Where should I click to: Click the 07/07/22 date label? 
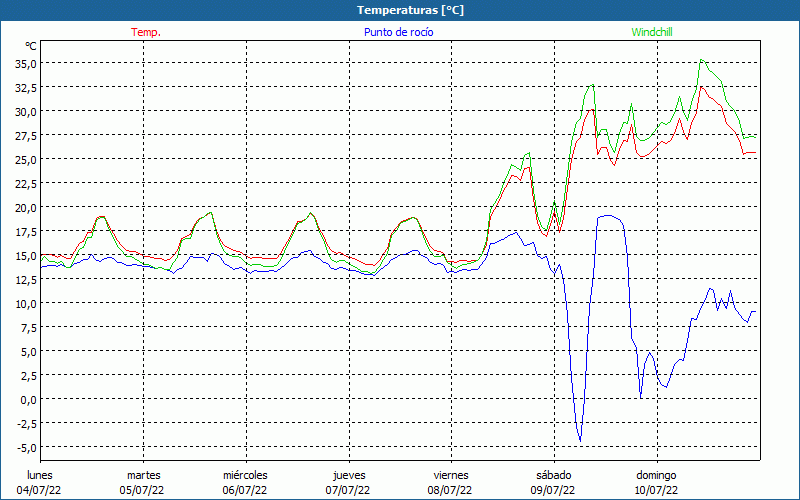click(348, 490)
